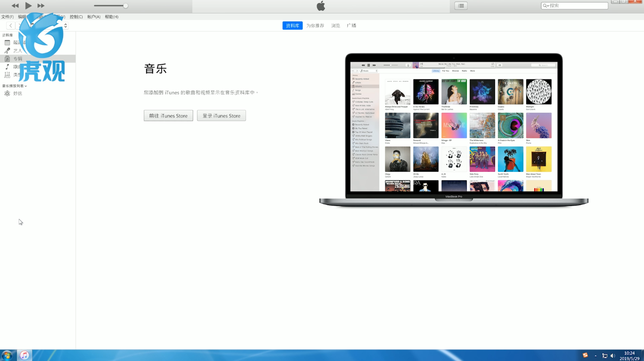The height and width of the screenshot is (361, 644).
Task: Adjust the volume slider knob
Action: coord(125,6)
